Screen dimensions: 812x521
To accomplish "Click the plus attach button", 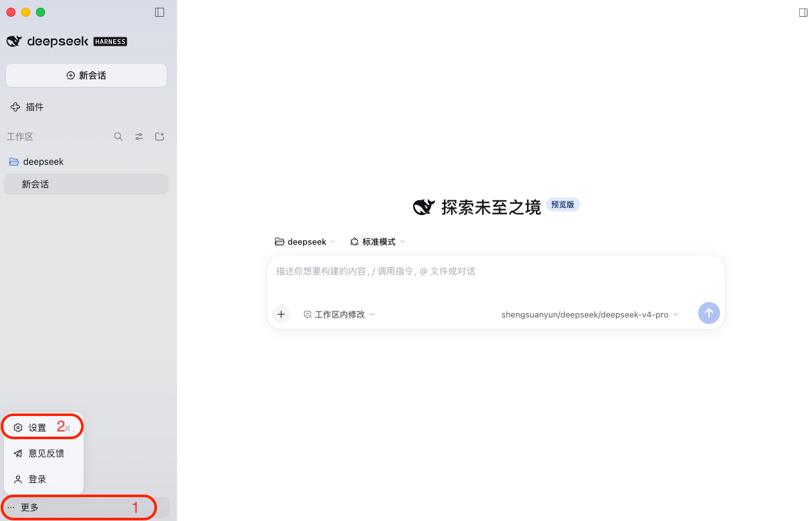I will pos(281,314).
